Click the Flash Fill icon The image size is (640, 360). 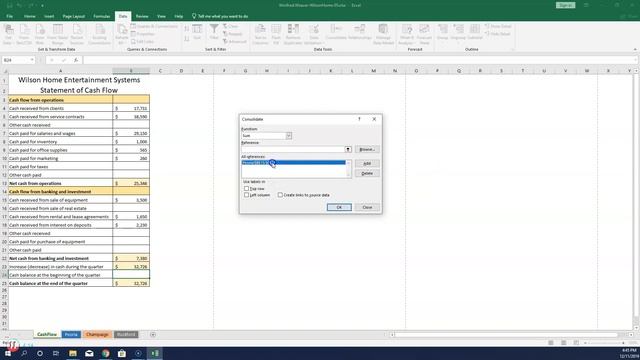pyautogui.click(x=276, y=34)
